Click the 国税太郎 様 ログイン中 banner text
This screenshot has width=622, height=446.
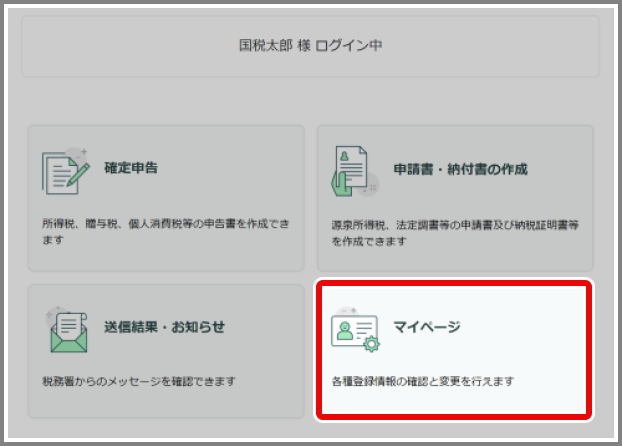311,45
